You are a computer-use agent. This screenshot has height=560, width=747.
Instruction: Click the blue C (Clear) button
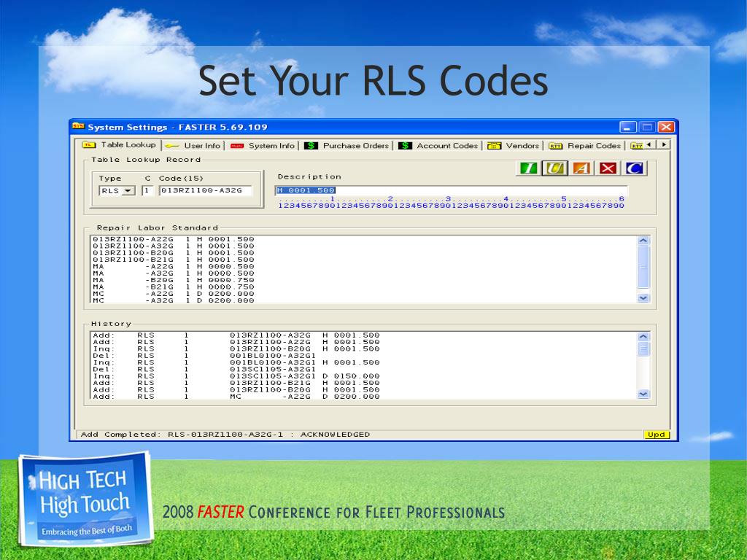click(x=634, y=168)
